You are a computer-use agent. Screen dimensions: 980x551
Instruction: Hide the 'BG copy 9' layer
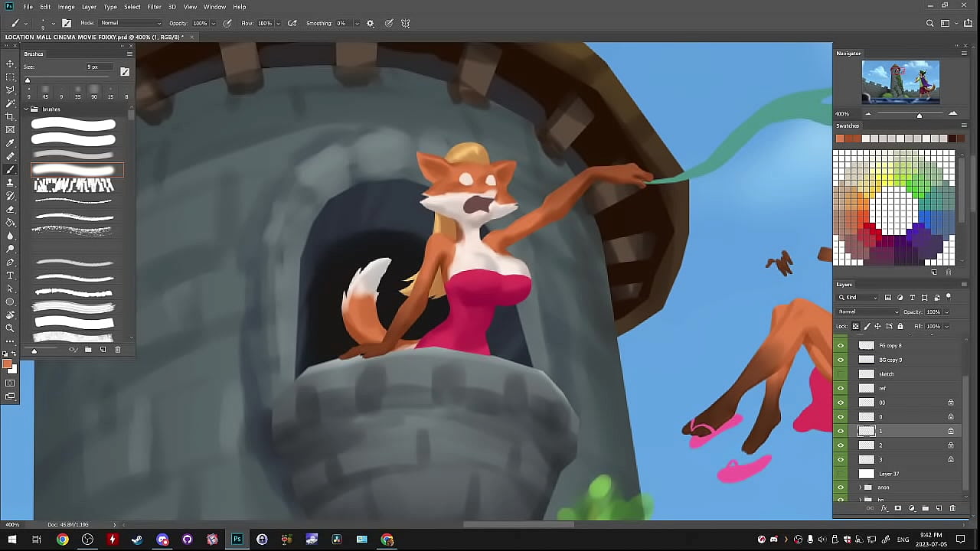(x=841, y=360)
